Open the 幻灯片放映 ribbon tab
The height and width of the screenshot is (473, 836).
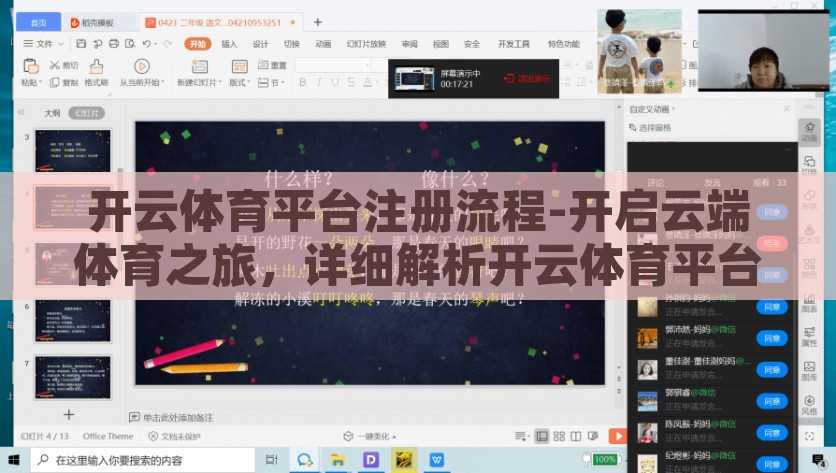pyautogui.click(x=366, y=44)
